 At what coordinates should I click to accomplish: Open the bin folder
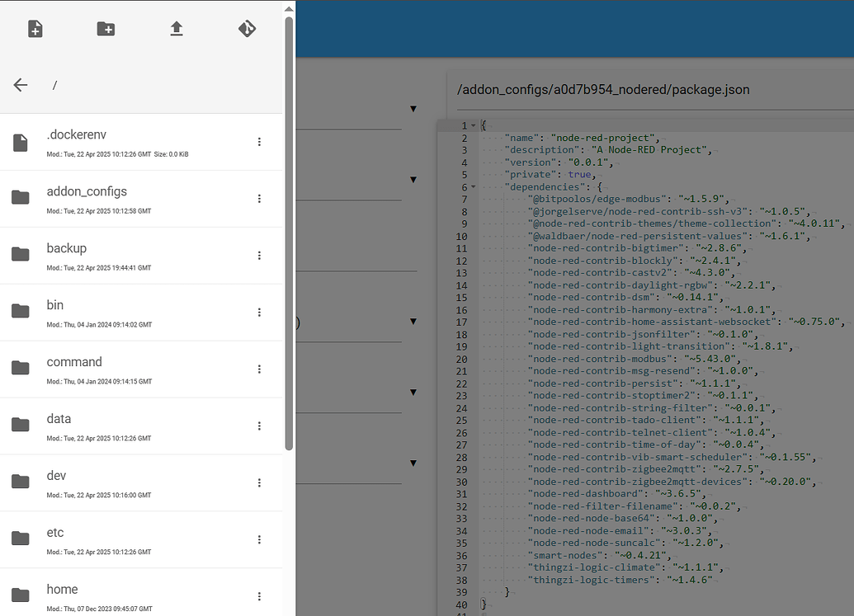coord(141,313)
